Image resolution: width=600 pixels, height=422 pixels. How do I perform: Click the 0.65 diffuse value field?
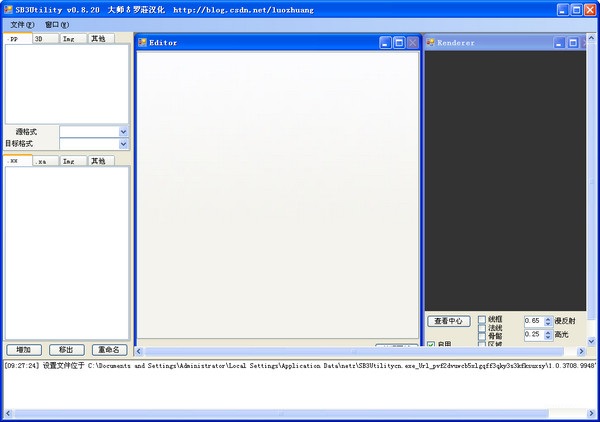(534, 321)
